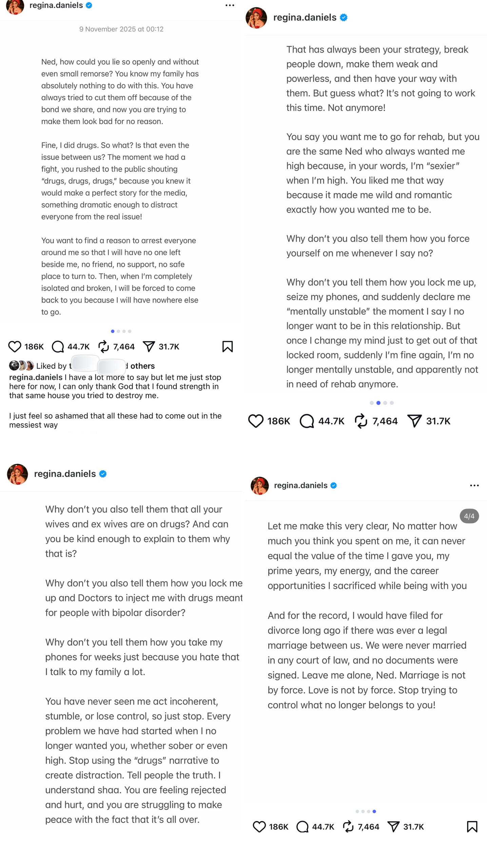Image resolution: width=487 pixels, height=868 pixels.
Task: Share the slide ending "no longer belongs to you!"
Action: click(x=393, y=827)
